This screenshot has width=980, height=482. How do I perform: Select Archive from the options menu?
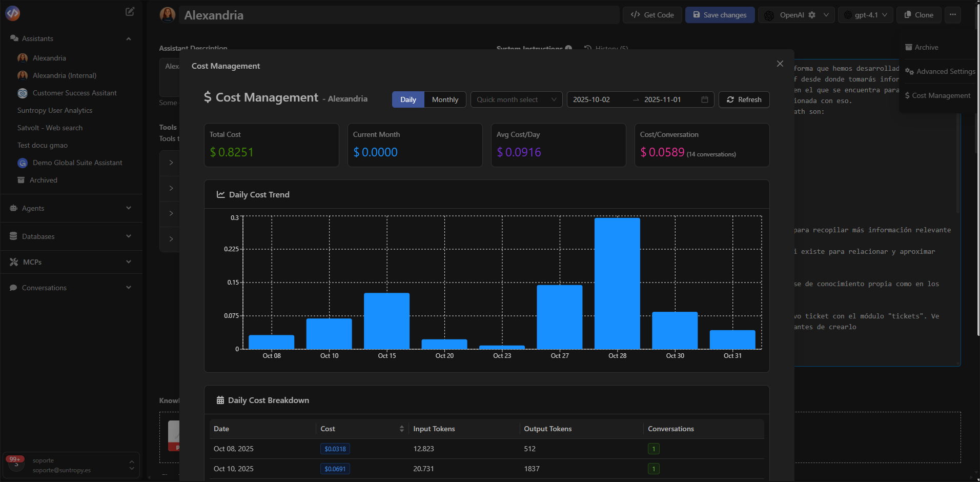point(926,47)
